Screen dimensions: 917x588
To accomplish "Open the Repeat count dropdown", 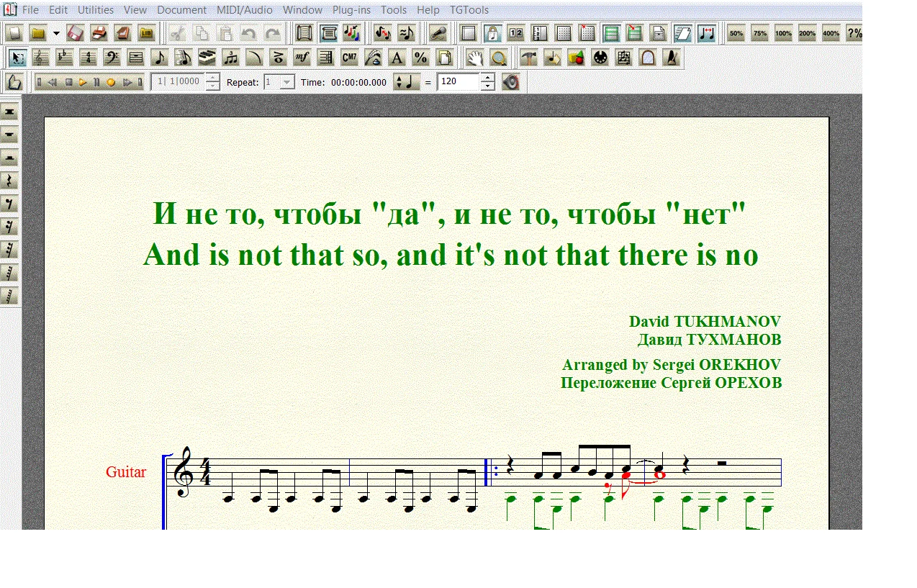I will tap(287, 82).
